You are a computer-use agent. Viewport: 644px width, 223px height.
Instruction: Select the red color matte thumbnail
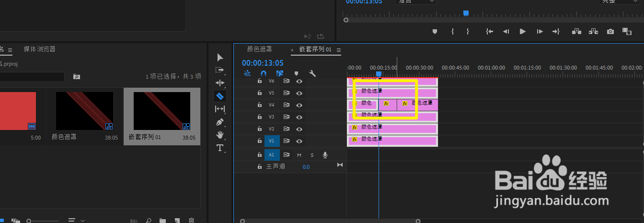18,111
